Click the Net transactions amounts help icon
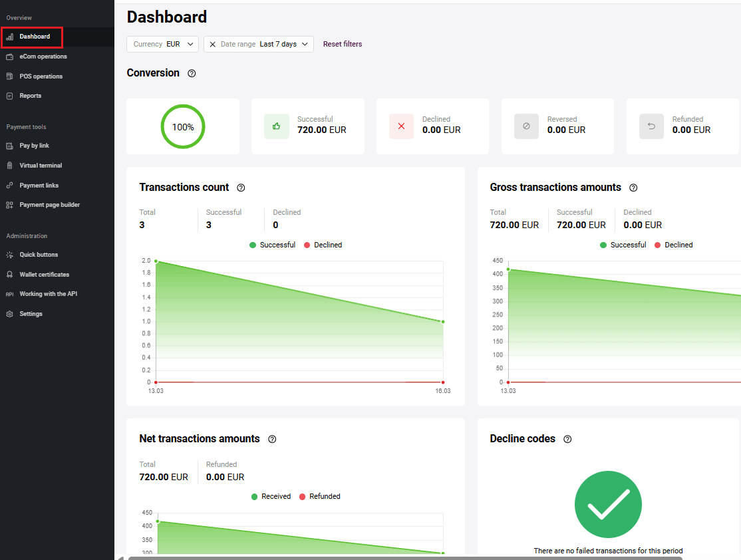This screenshot has width=741, height=560. pos(272,440)
